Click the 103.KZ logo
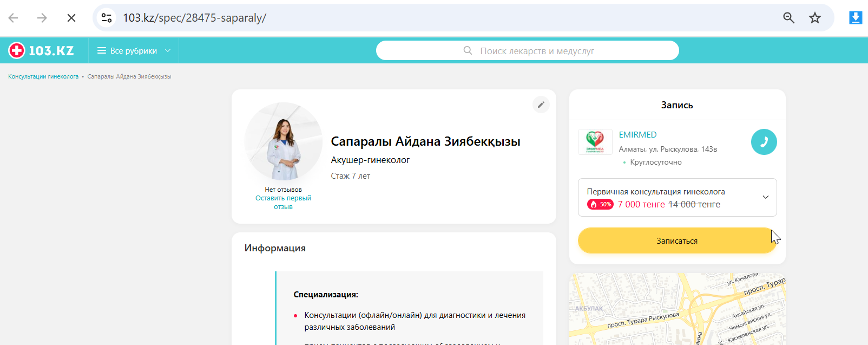The width and height of the screenshot is (868, 345). 41,50
